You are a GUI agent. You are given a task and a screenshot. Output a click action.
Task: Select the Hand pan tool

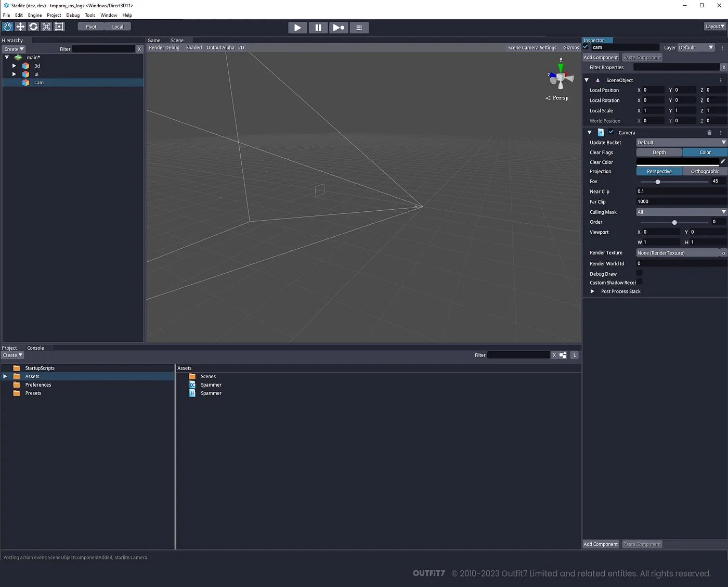(7, 27)
